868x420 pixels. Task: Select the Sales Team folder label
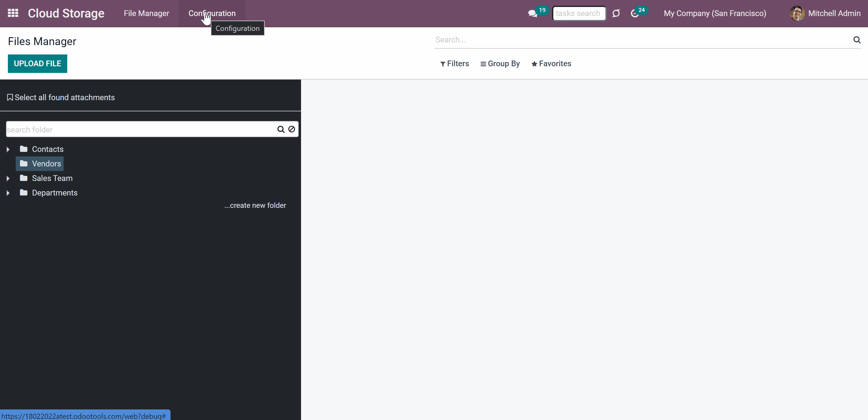click(52, 178)
